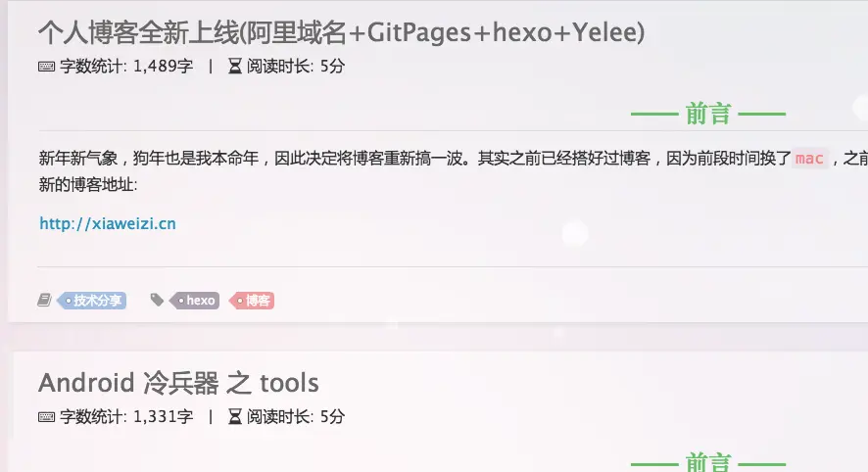
Task: Click the pink mac inline code label
Action: click(x=809, y=159)
